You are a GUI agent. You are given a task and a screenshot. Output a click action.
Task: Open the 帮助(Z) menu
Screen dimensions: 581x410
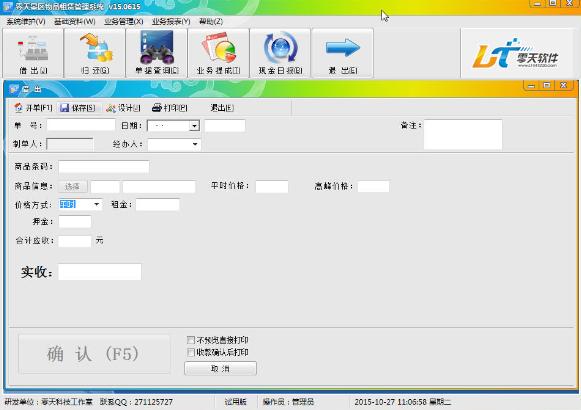pos(211,21)
